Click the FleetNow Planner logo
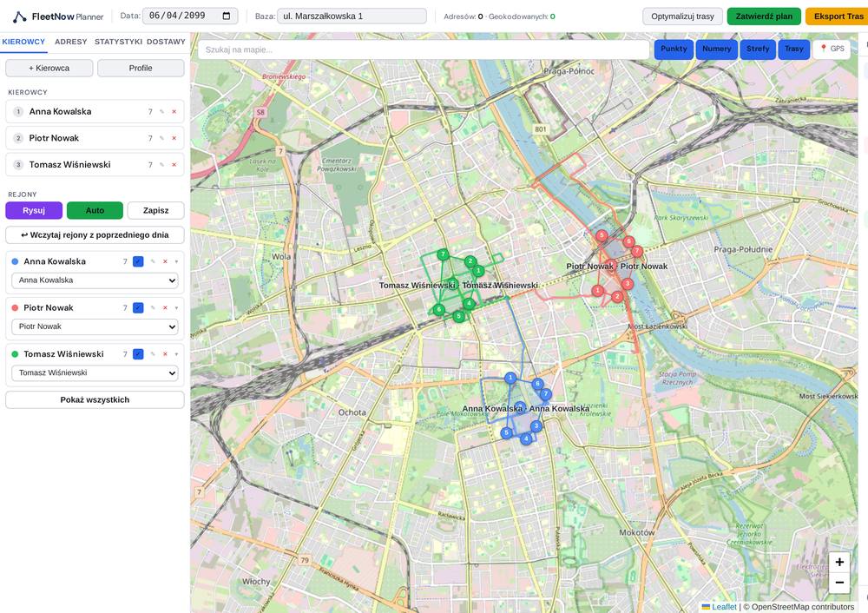868x613 pixels. pyautogui.click(x=58, y=16)
